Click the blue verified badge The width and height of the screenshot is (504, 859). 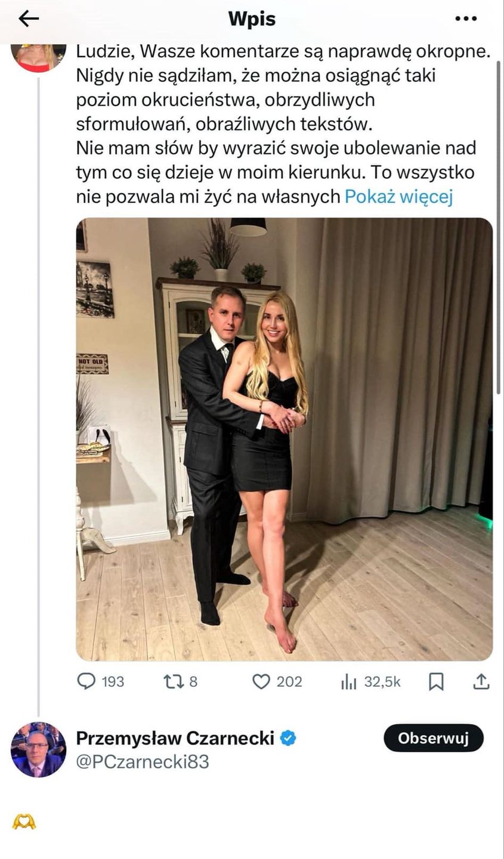click(289, 738)
